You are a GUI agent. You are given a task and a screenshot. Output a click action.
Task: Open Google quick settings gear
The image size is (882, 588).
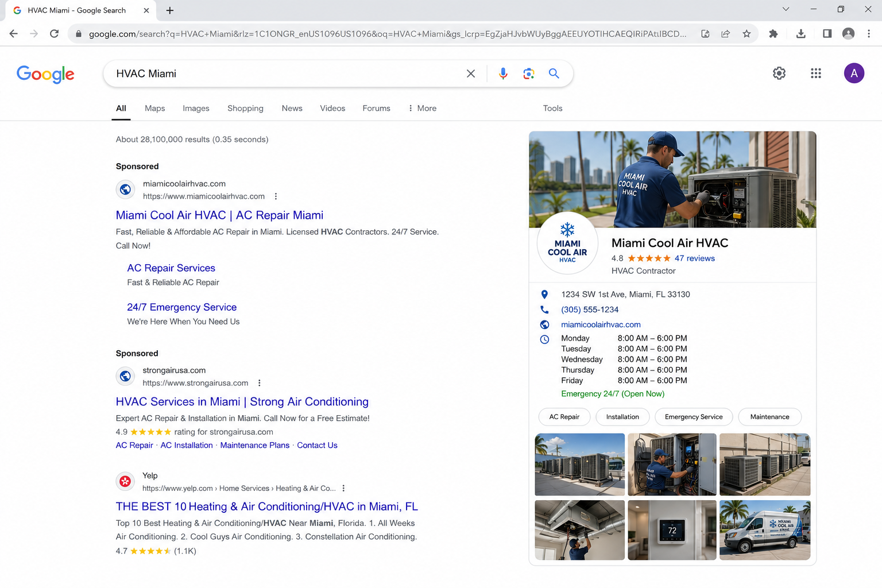(779, 73)
